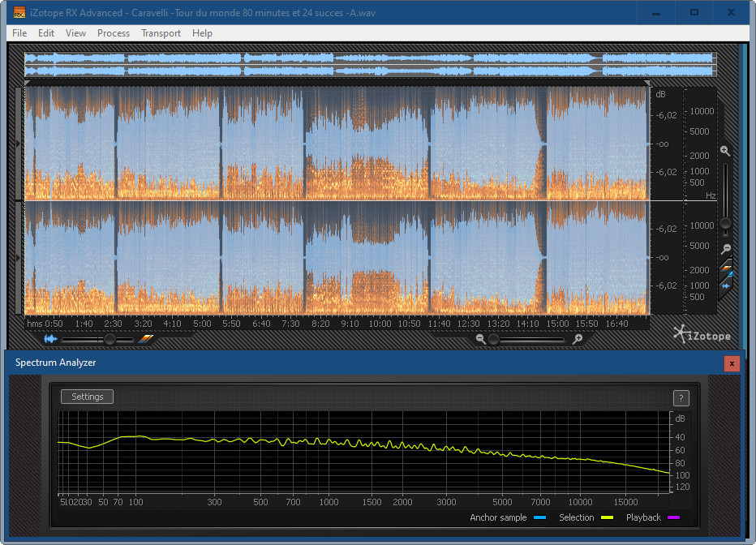Click the orange spectrogram icon right of opacity slider
Viewport: 756px width, 545px height.
coord(146,339)
